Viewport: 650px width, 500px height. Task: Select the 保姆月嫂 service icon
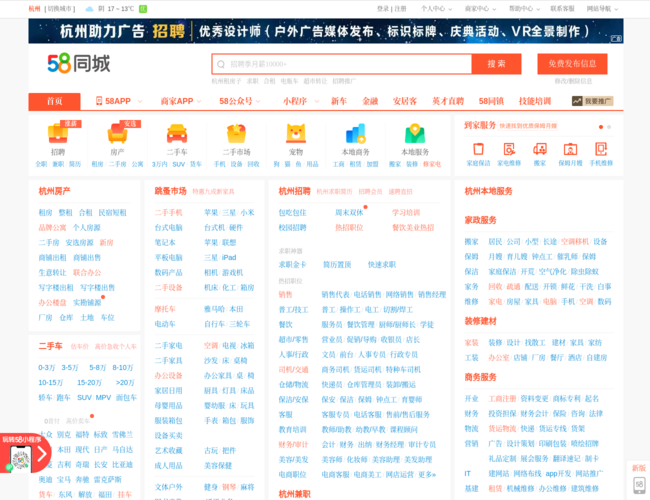click(x=570, y=149)
